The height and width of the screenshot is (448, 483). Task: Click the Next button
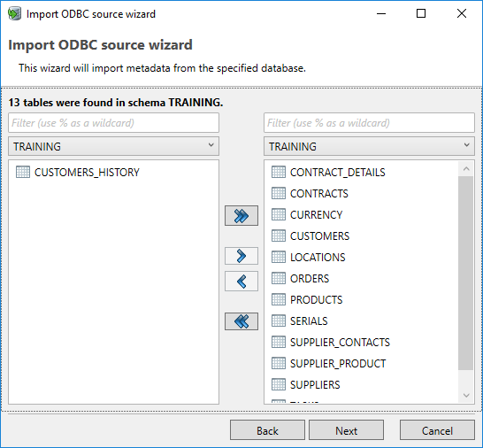(346, 430)
